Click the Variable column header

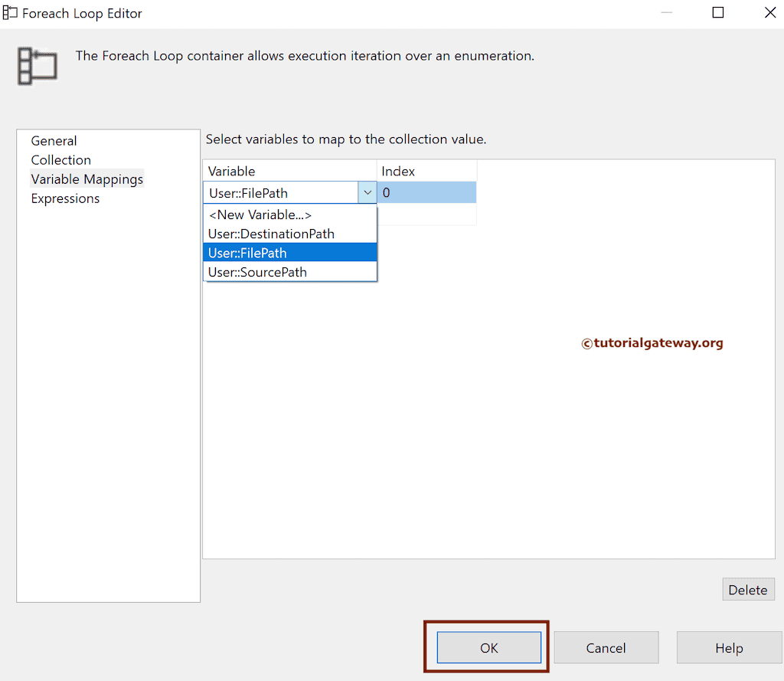coord(289,171)
